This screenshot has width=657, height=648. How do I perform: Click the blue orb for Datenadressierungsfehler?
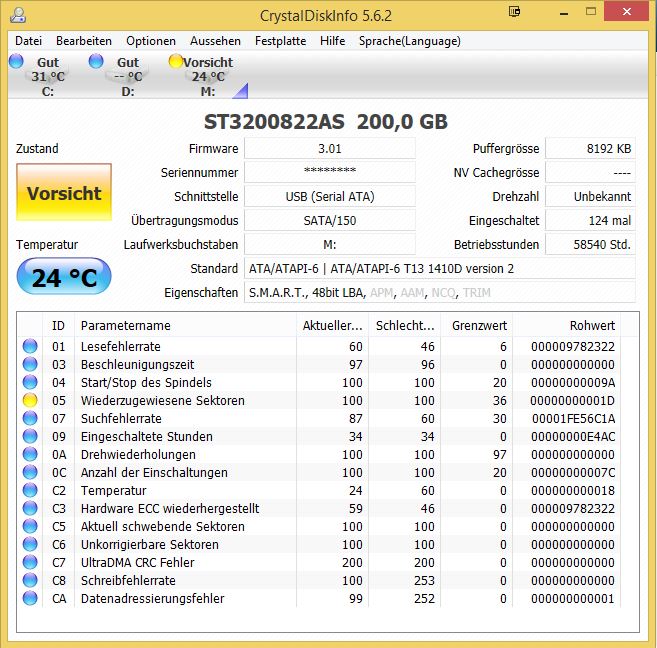point(30,599)
